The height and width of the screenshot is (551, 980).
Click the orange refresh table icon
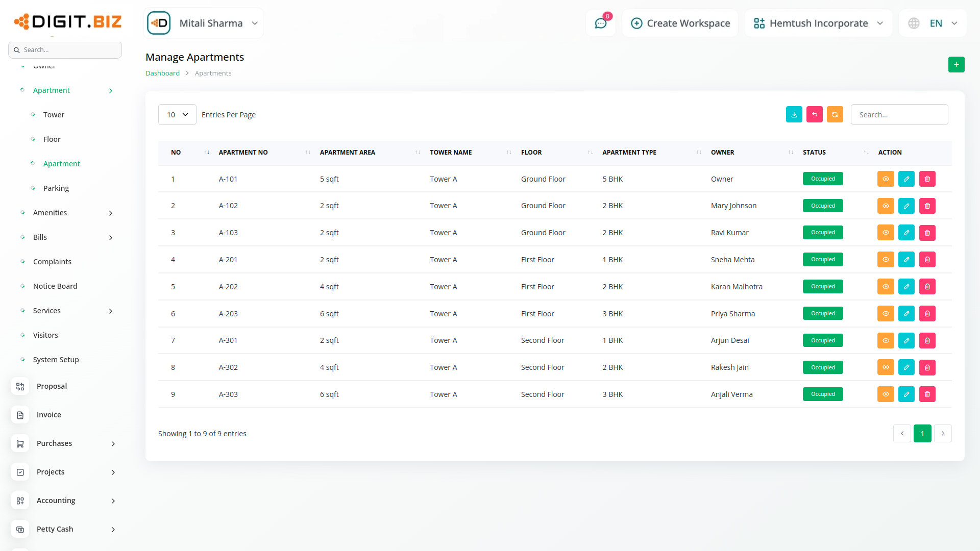(835, 115)
